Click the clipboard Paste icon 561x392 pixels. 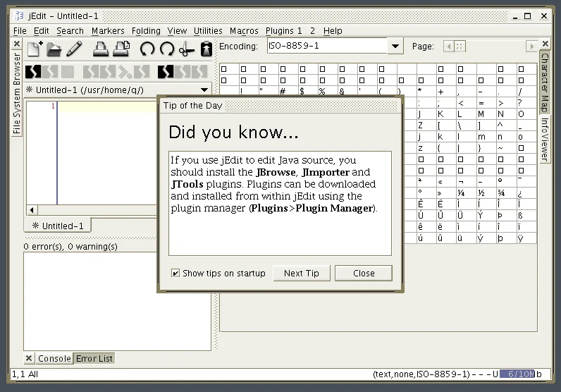(x=206, y=49)
